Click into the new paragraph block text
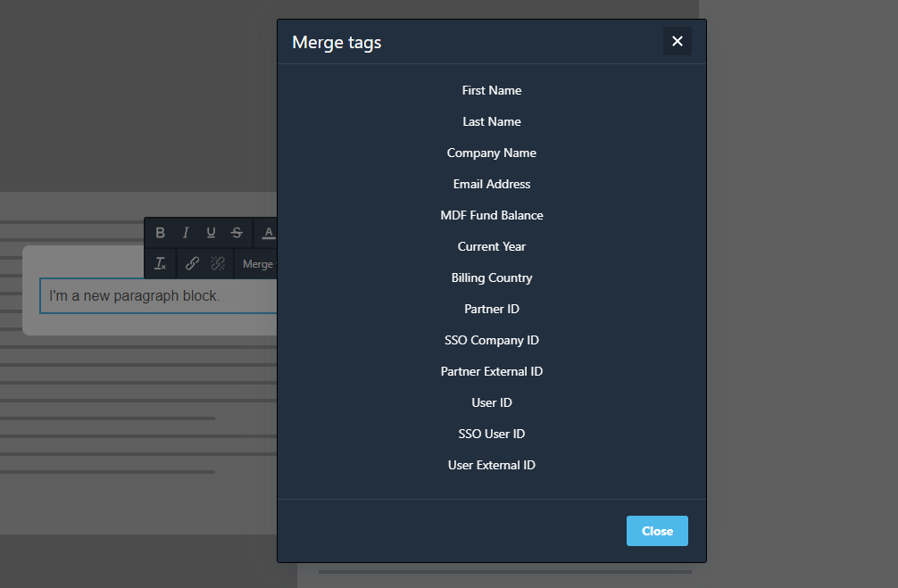The image size is (898, 588). 134,296
